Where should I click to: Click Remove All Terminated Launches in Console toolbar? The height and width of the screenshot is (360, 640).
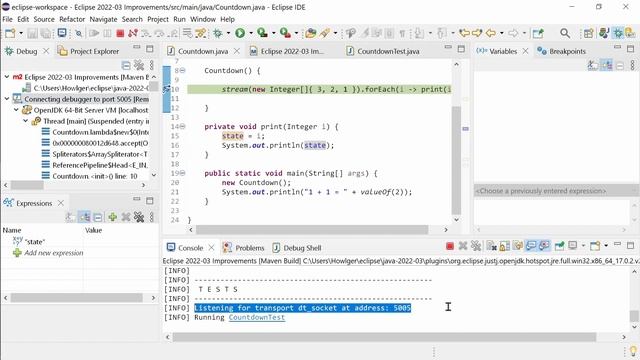[x=476, y=246]
